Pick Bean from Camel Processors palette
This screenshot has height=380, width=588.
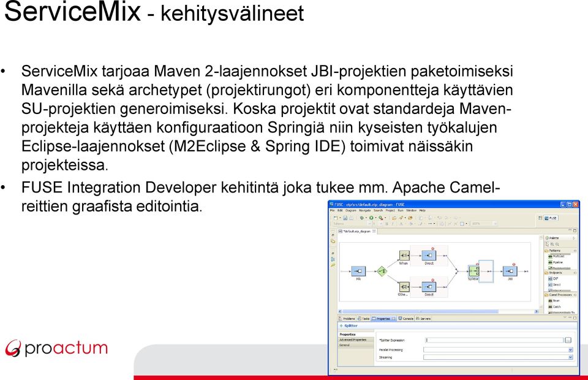click(x=554, y=301)
